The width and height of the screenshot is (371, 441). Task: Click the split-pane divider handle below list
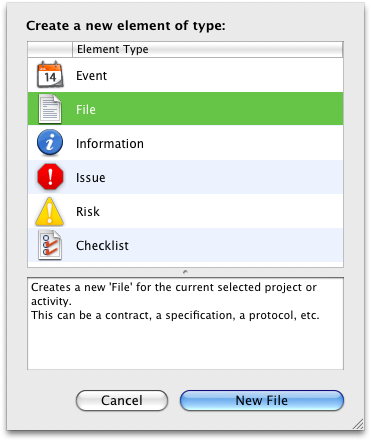pyautogui.click(x=185, y=272)
